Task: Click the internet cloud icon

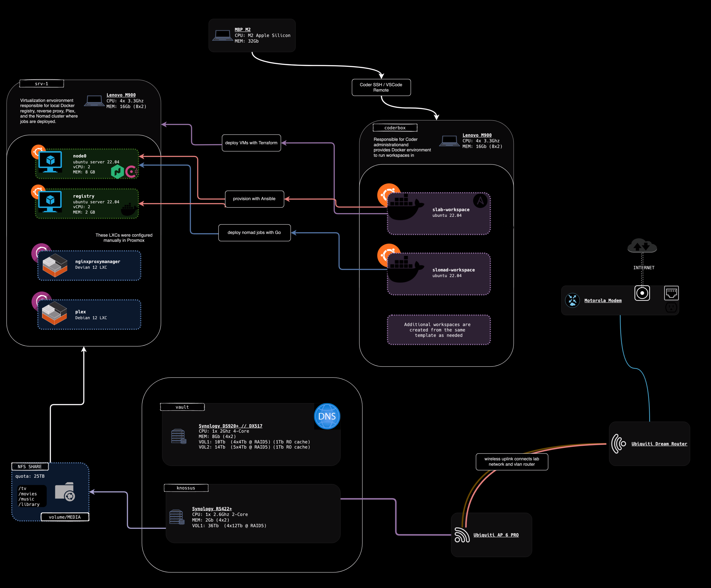Action: click(x=642, y=246)
